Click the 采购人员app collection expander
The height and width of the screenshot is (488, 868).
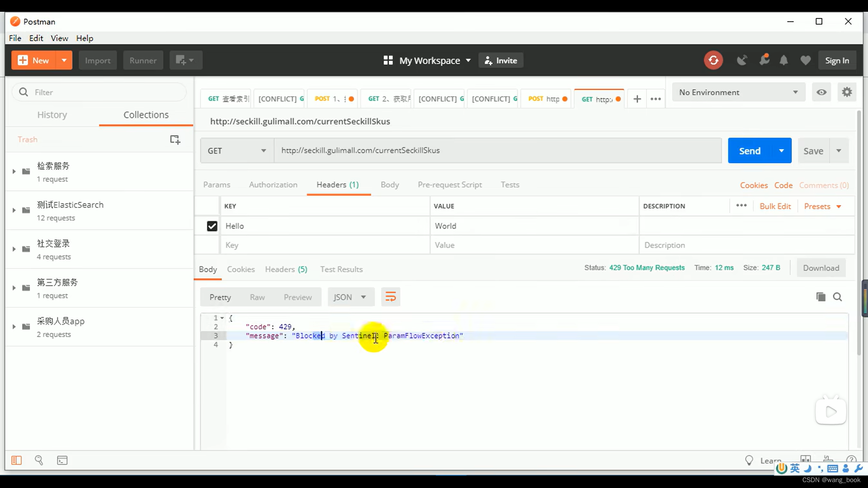(14, 327)
